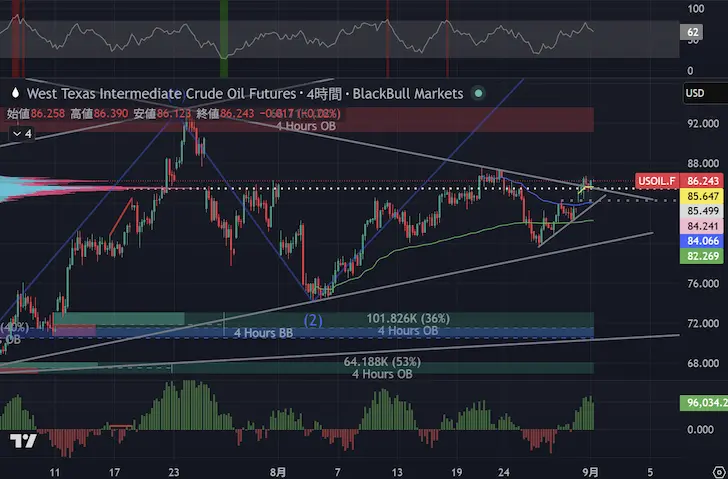Click the 4時間 interval label

click(324, 94)
